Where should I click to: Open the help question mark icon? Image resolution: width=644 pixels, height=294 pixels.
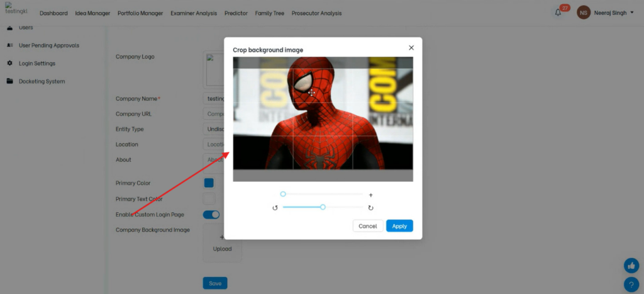631,284
